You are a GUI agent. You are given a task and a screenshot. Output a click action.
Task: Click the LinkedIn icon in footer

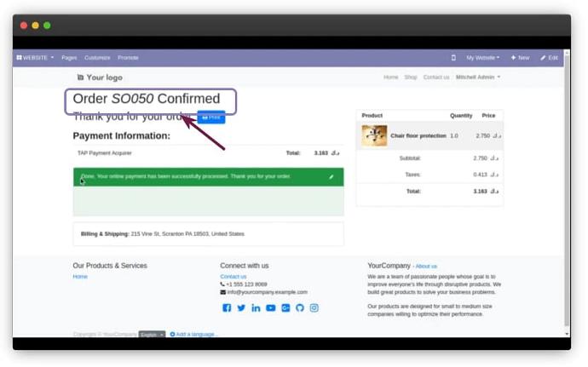click(x=256, y=307)
